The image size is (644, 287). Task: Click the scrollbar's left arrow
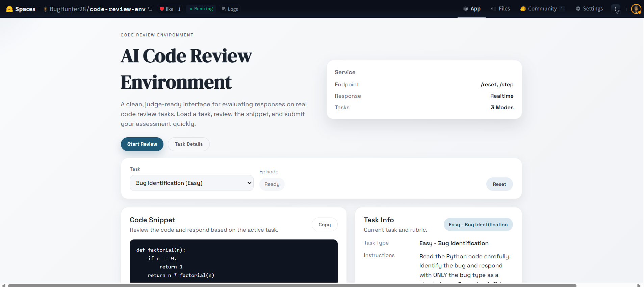click(x=4, y=285)
